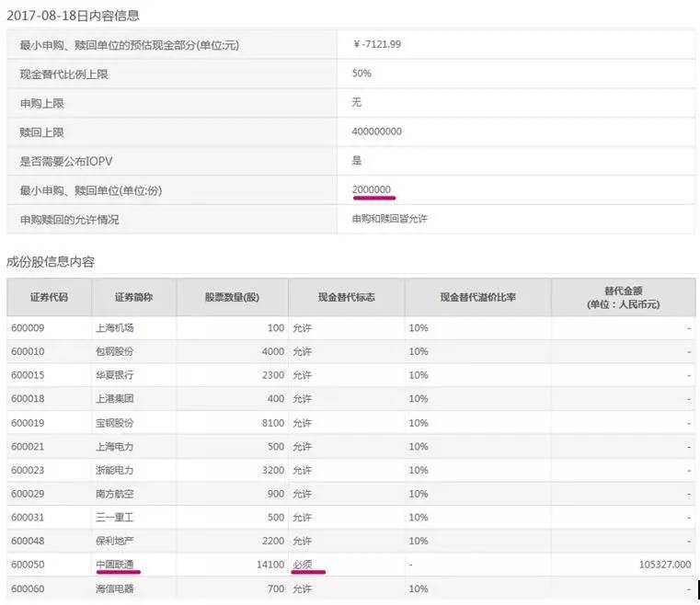Select stock code 600029
The height and width of the screenshot is (605, 700).
pyautogui.click(x=28, y=494)
